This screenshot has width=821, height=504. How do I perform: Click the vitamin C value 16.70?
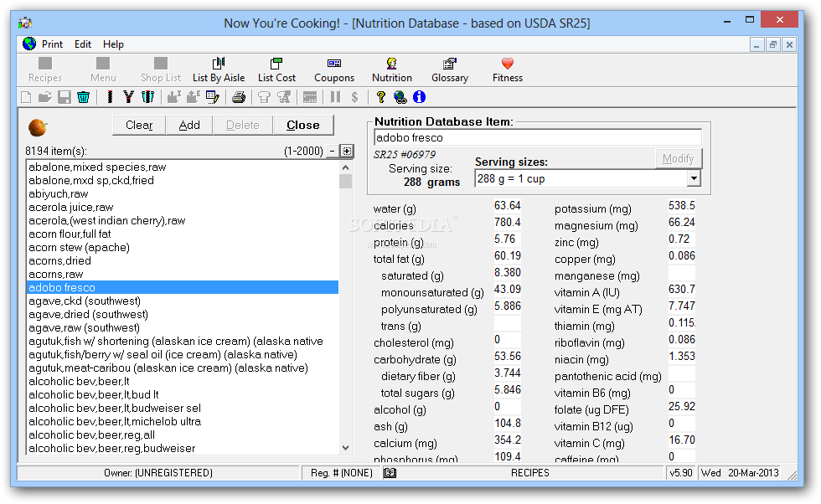pyautogui.click(x=682, y=440)
